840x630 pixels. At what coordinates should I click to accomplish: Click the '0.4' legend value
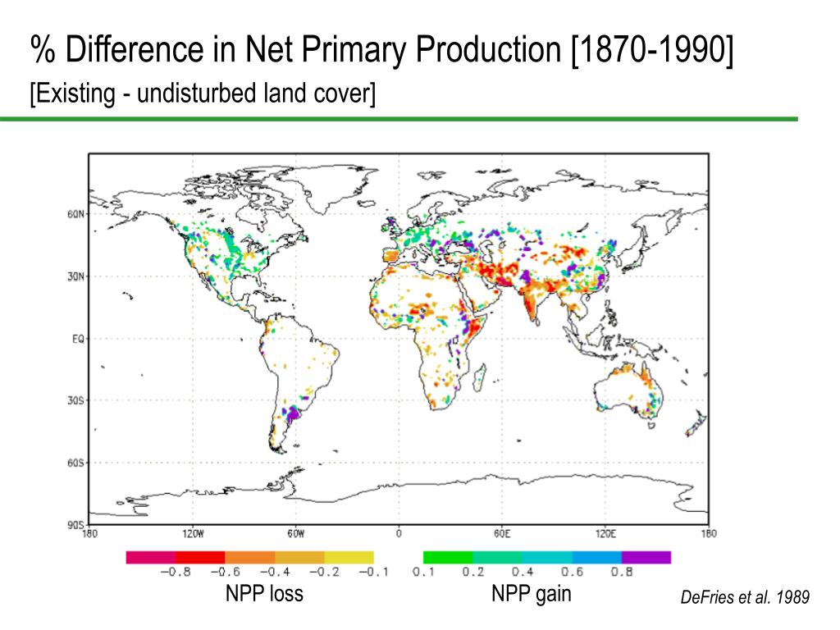tap(523, 572)
